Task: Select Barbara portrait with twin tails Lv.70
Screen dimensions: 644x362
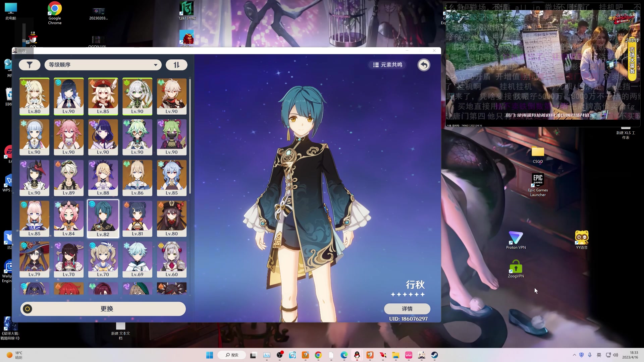Action: (103, 260)
